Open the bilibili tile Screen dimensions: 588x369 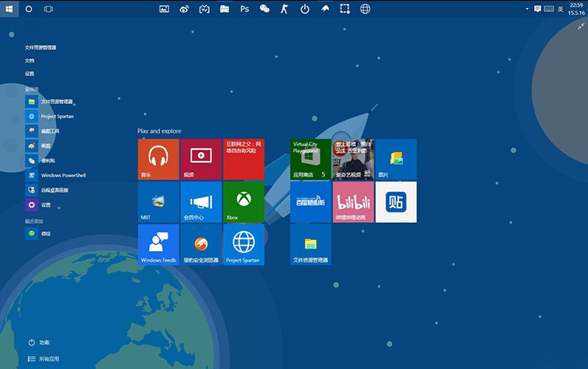tap(353, 201)
